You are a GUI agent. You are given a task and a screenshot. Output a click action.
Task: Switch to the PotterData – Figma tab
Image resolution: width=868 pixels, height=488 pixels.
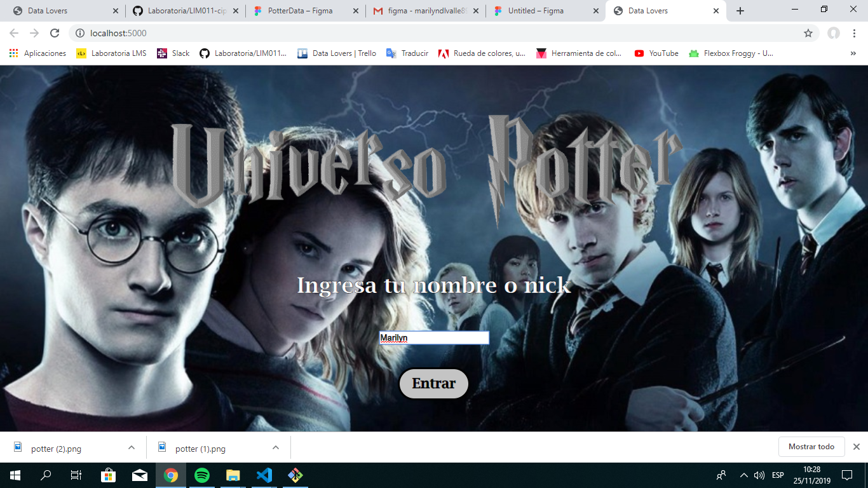pos(305,11)
